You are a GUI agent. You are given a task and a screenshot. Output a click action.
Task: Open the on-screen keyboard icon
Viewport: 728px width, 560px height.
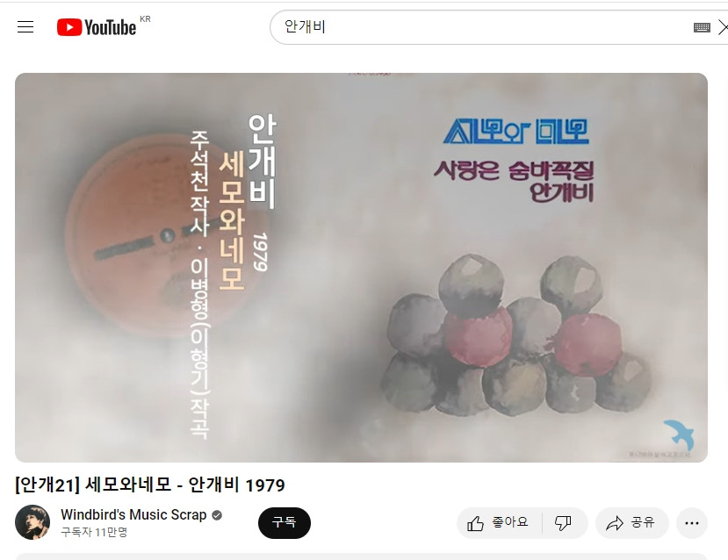click(702, 27)
